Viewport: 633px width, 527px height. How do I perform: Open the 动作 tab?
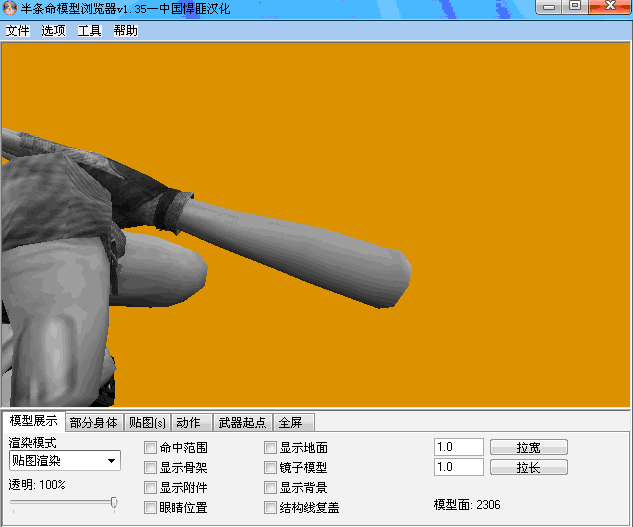tap(188, 423)
